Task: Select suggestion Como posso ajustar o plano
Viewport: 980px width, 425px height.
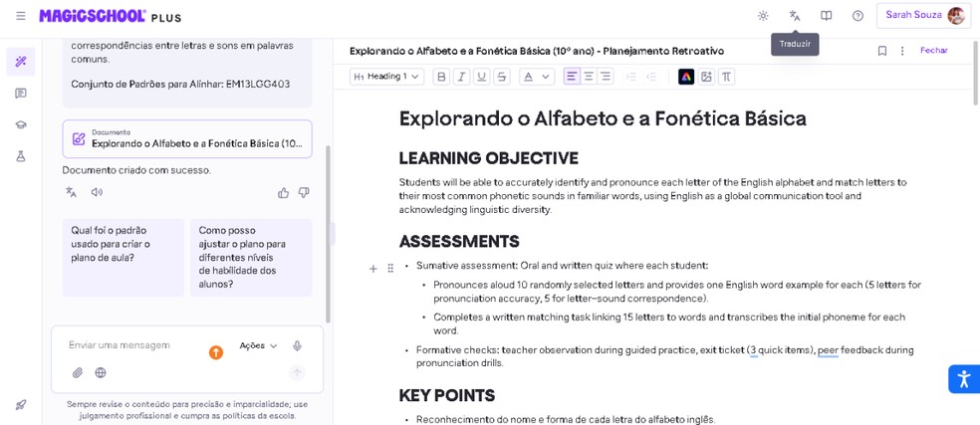Action: coord(251,257)
